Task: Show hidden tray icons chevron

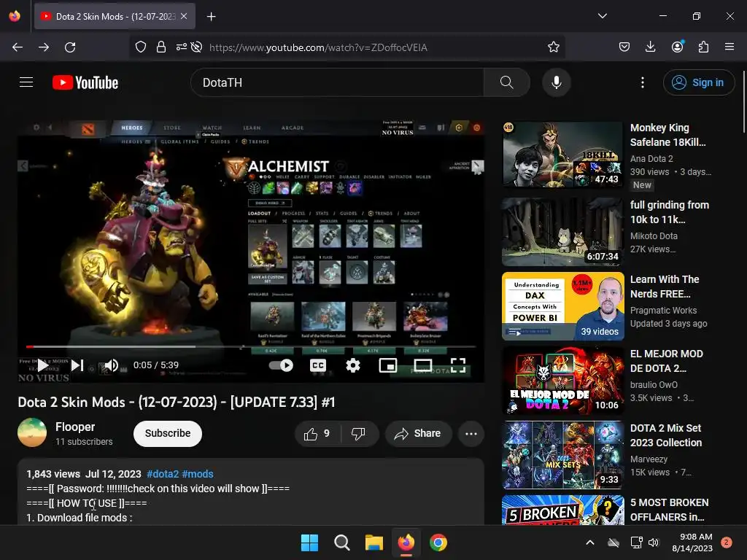Action: (589, 542)
